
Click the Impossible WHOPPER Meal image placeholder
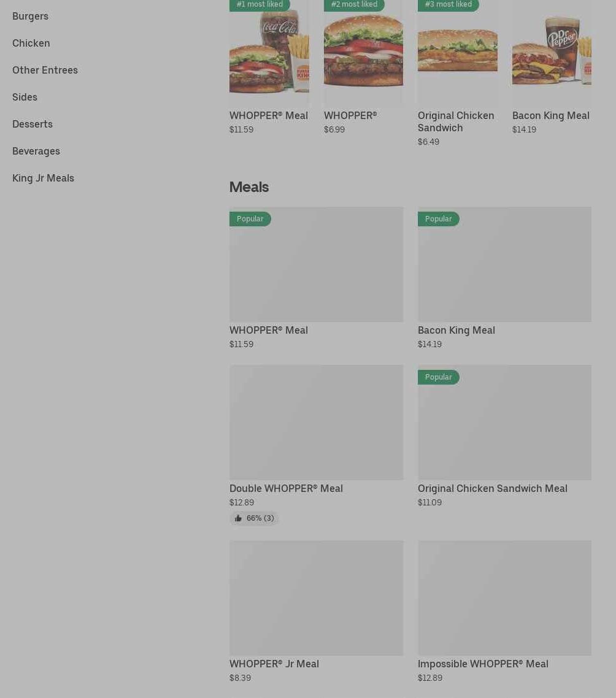coord(504,597)
